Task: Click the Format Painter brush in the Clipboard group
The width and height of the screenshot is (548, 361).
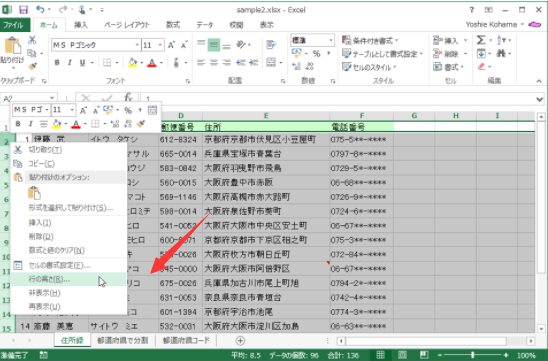Action: tap(32, 66)
